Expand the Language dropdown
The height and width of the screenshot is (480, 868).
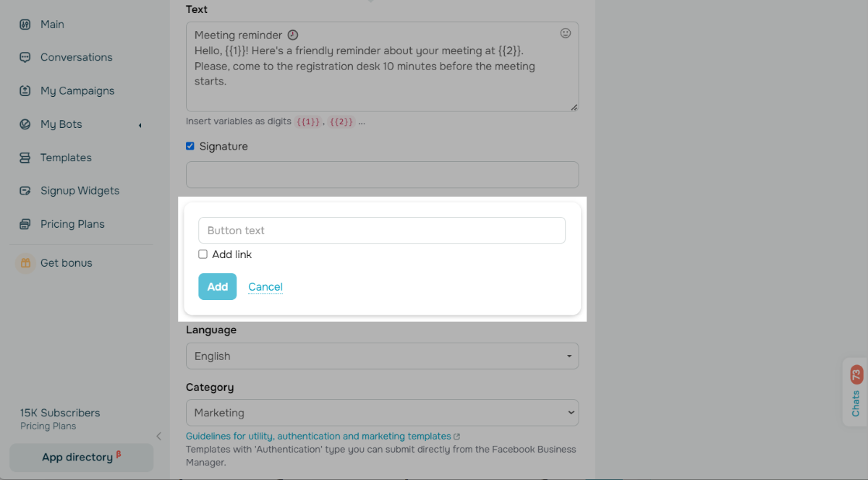[x=382, y=356]
